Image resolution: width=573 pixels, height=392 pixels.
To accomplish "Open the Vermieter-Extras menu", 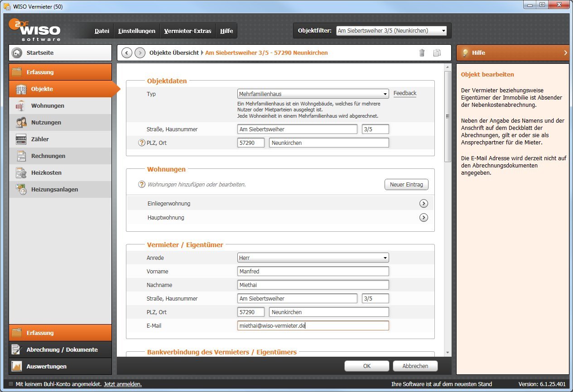I will [x=188, y=31].
